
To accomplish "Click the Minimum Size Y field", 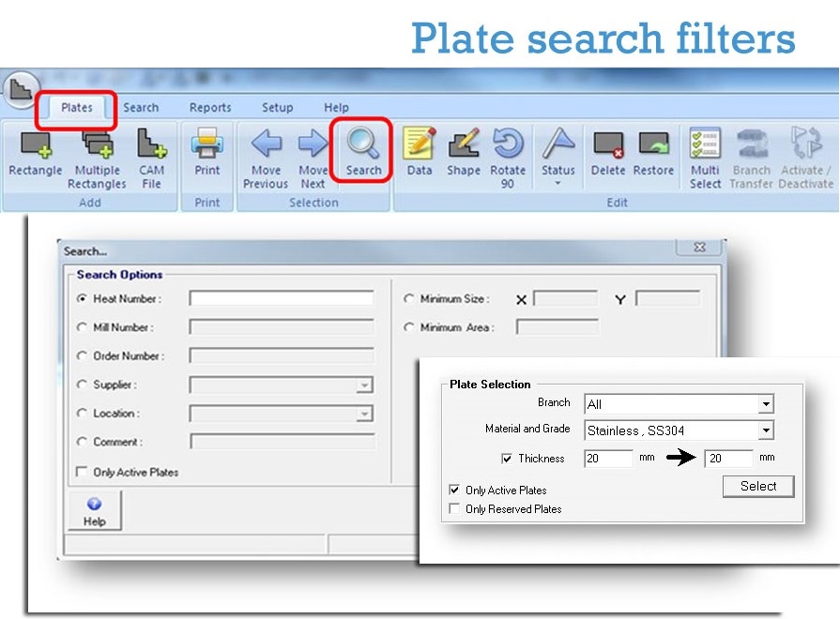I will (x=667, y=298).
